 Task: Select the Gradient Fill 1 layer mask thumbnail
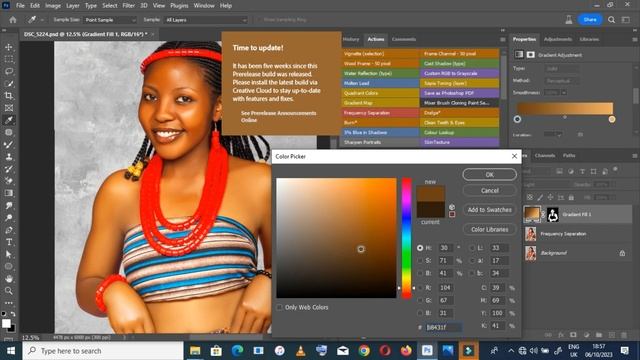tap(553, 214)
